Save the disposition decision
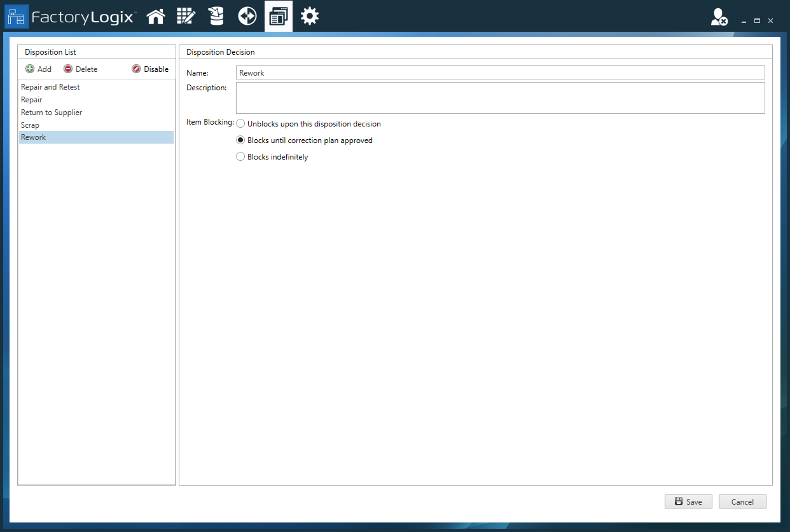The width and height of the screenshot is (790, 532). [688, 501]
